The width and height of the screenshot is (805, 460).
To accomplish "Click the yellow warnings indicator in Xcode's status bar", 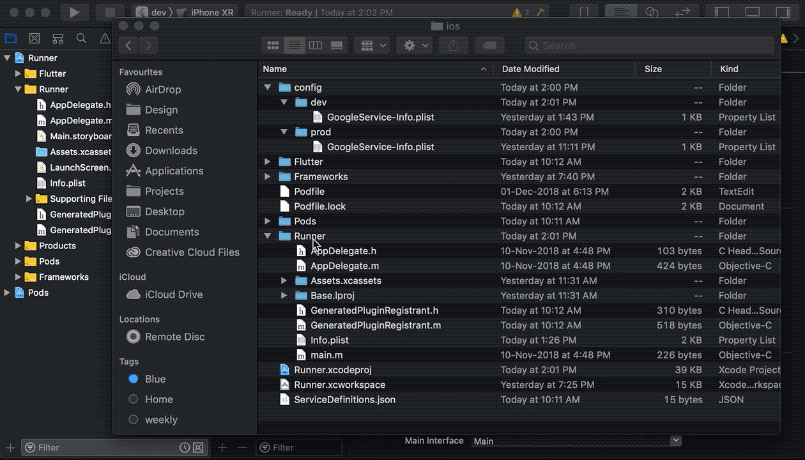I will click(x=520, y=12).
